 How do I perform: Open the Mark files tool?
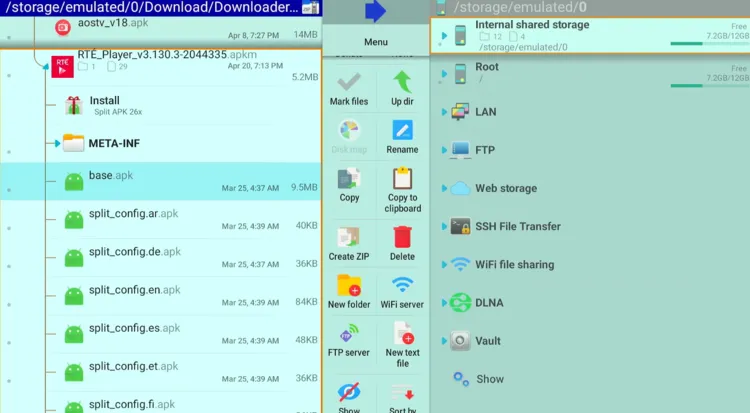[x=349, y=89]
